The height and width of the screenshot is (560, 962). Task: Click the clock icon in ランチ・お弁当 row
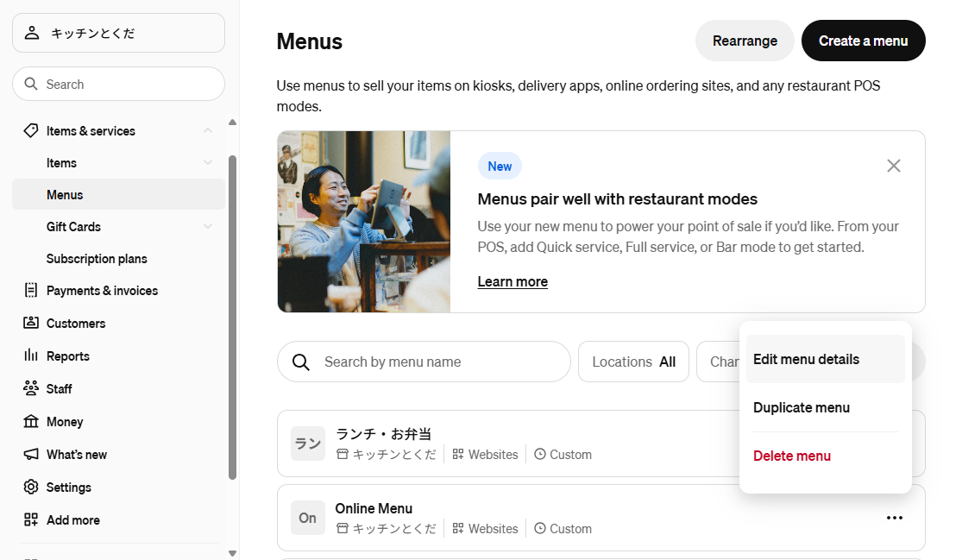[540, 455]
